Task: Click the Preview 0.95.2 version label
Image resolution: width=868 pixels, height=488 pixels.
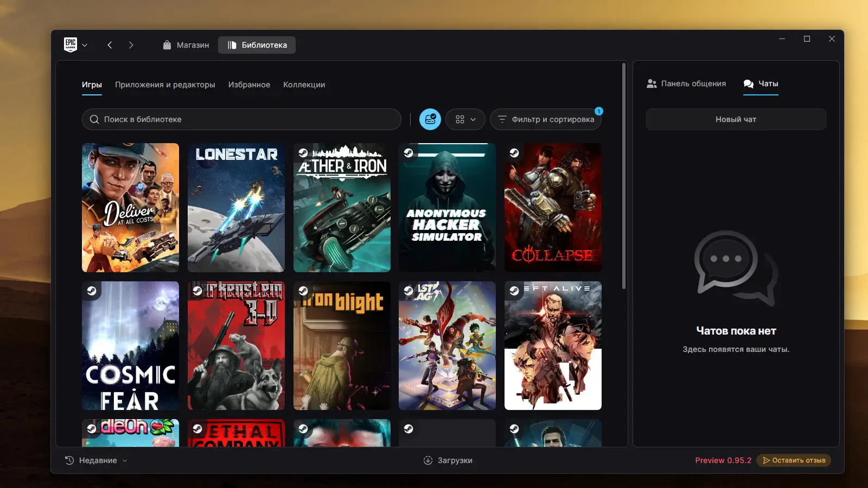Action: (723, 460)
